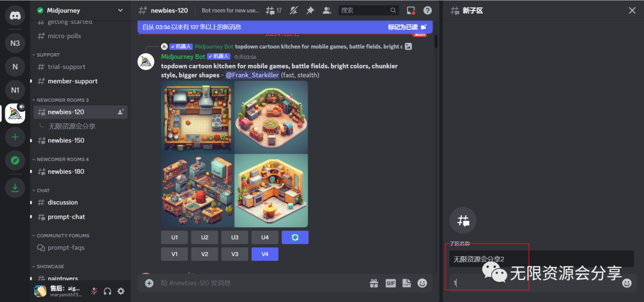Image resolution: width=644 pixels, height=302 pixels.
Task: Open the Threads icon showing 17
Action: coord(274,11)
